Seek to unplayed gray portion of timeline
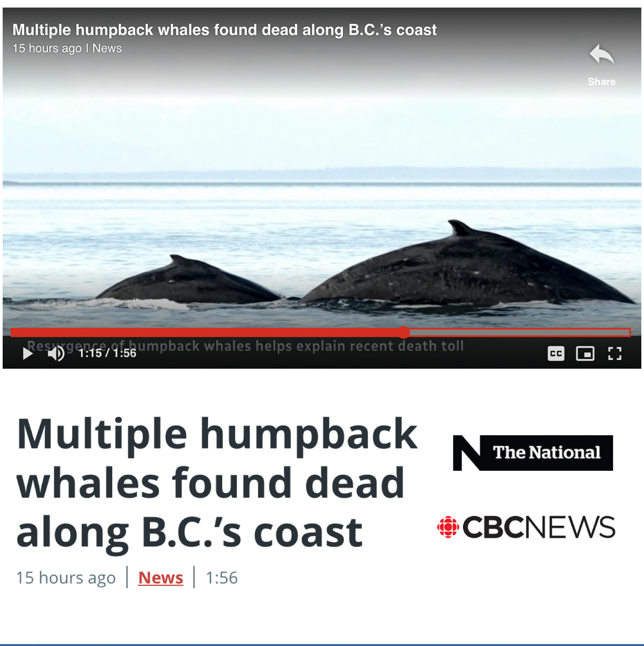The height and width of the screenshot is (646, 644). point(520,332)
